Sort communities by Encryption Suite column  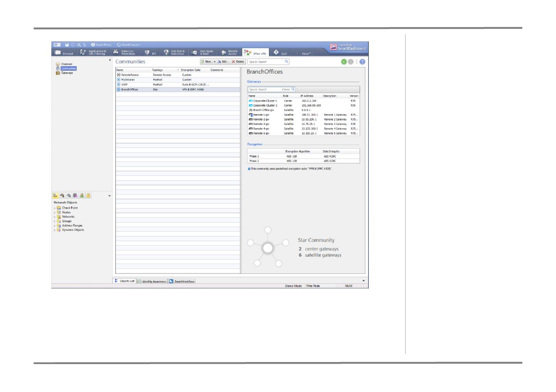coord(195,70)
